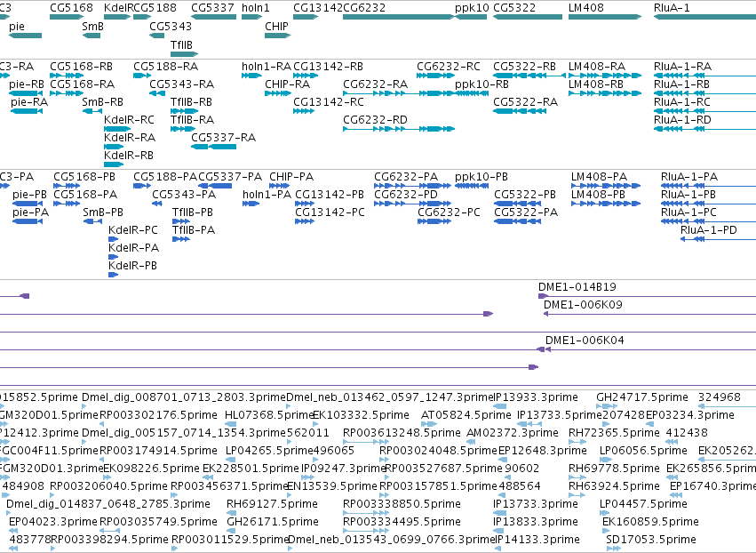Select the IP14133.3prime EST label

coord(537,540)
